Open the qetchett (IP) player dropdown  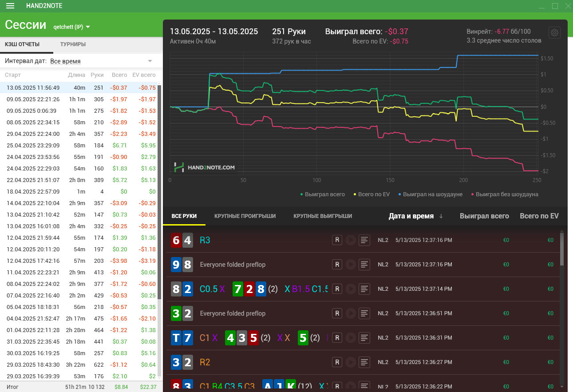[71, 27]
